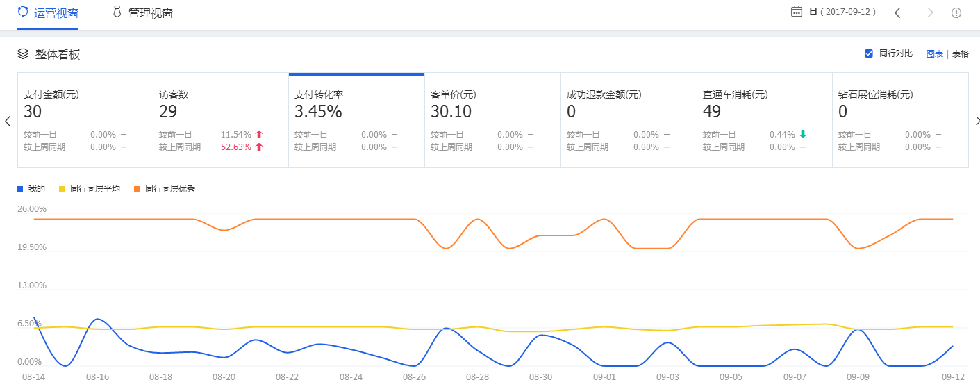Toggle the 我的 legend series
The height and width of the screenshot is (389, 980).
click(x=31, y=189)
